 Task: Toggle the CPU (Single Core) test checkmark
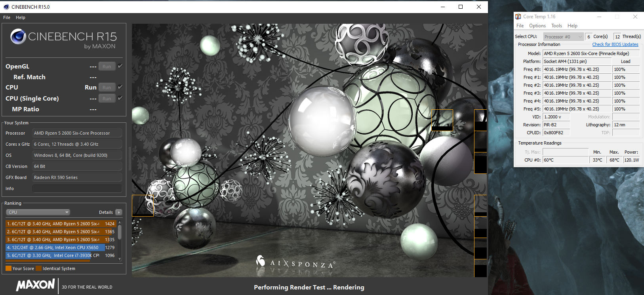[120, 98]
